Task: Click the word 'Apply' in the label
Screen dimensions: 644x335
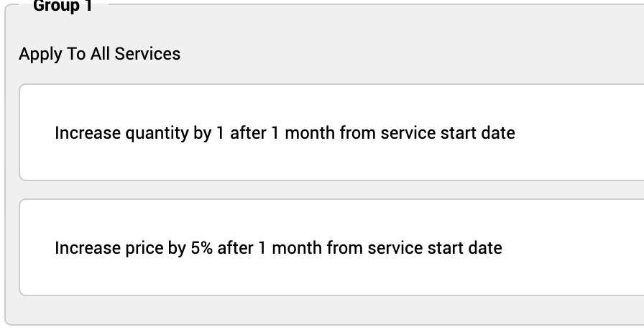Action: pos(40,54)
